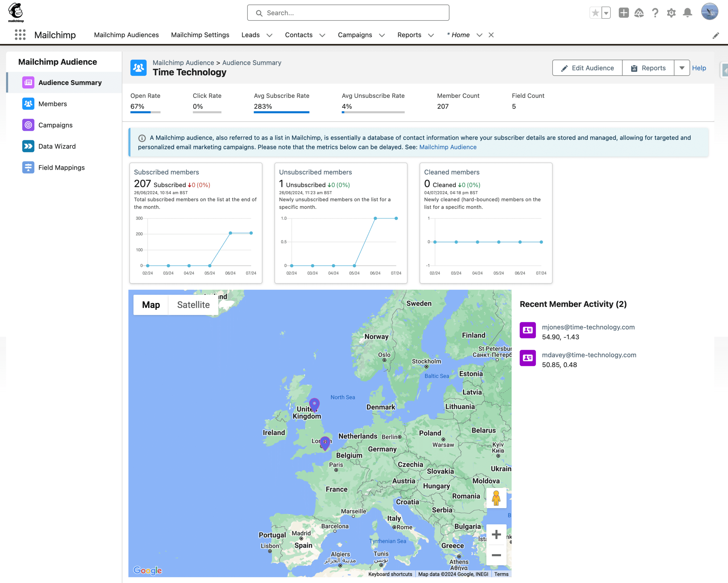Click the mdavey member card icon
This screenshot has width=728, height=583.
tap(528, 358)
